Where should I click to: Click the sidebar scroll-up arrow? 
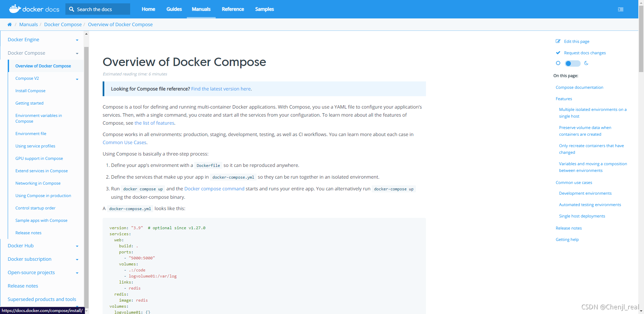(86, 34)
